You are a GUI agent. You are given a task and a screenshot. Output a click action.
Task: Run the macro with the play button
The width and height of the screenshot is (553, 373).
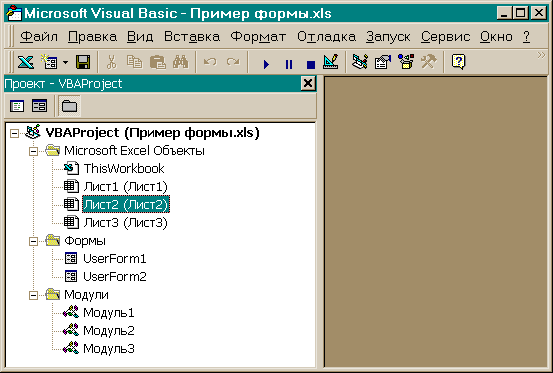266,64
